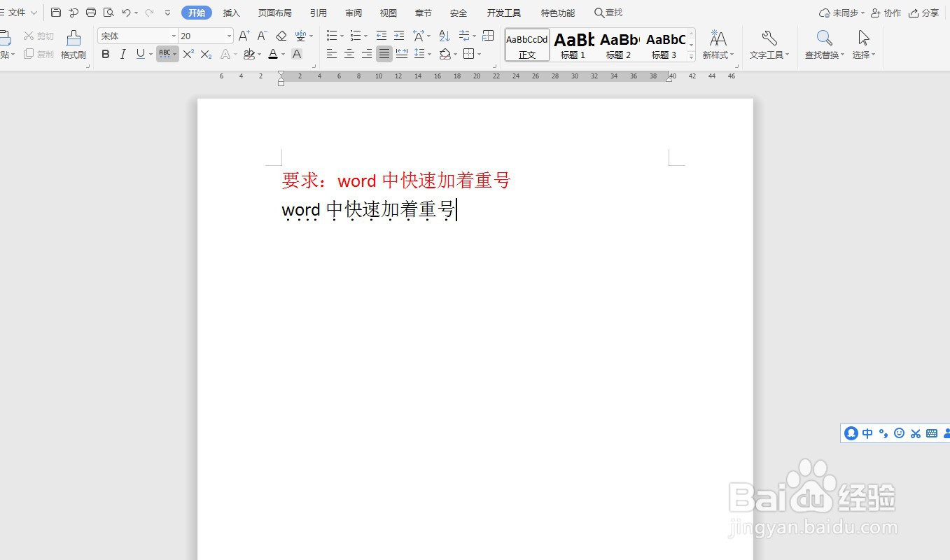
Task: Click the Clear Formatting eraser icon
Action: pos(281,36)
